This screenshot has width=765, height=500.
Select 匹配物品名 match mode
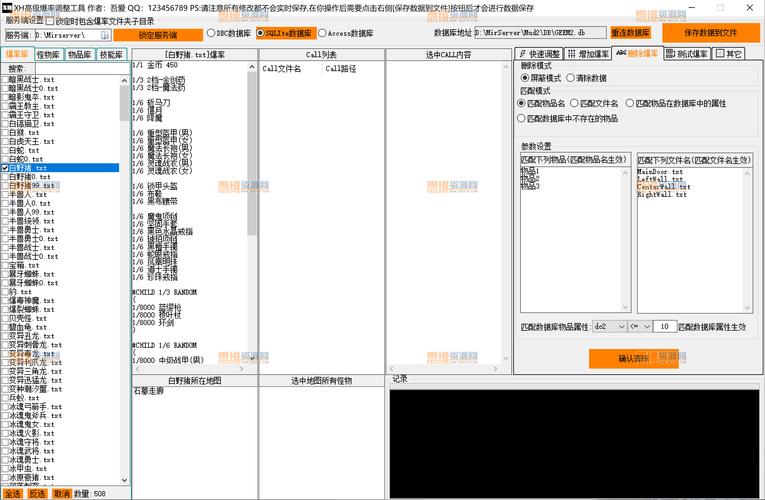[x=541, y=103]
